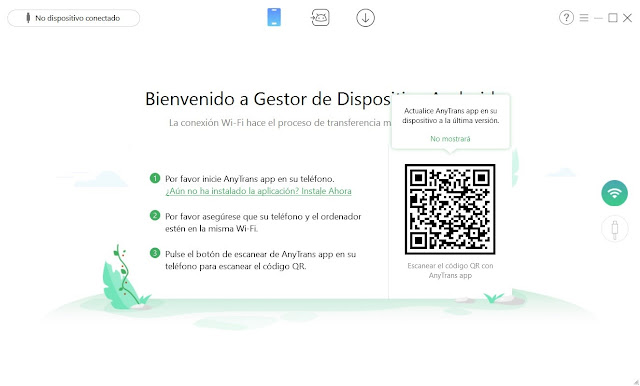Open the hamburger menu icon
Screen dimensions: 640x386
pos(584,18)
